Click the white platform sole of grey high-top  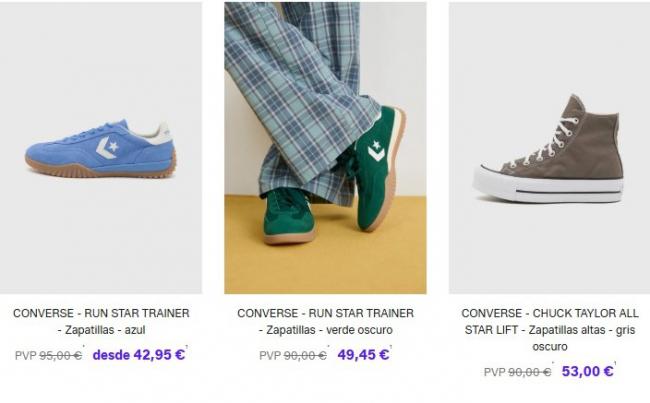point(548,185)
